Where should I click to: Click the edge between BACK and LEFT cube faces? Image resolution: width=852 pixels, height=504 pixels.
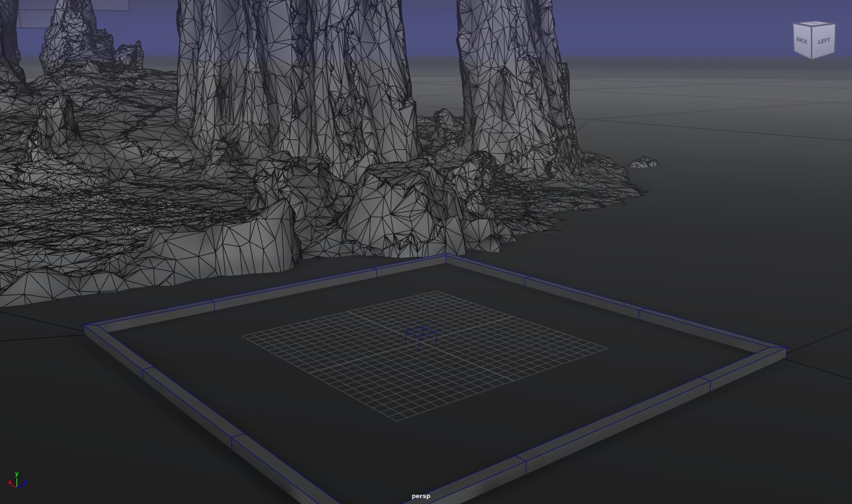pos(813,43)
